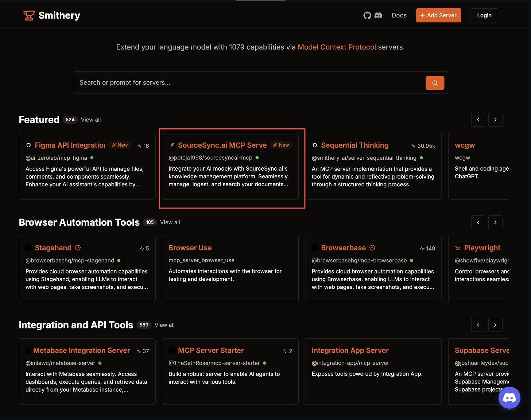
Task: Click @ai-zerolab/mcp-figma handle text
Action: coord(56,158)
